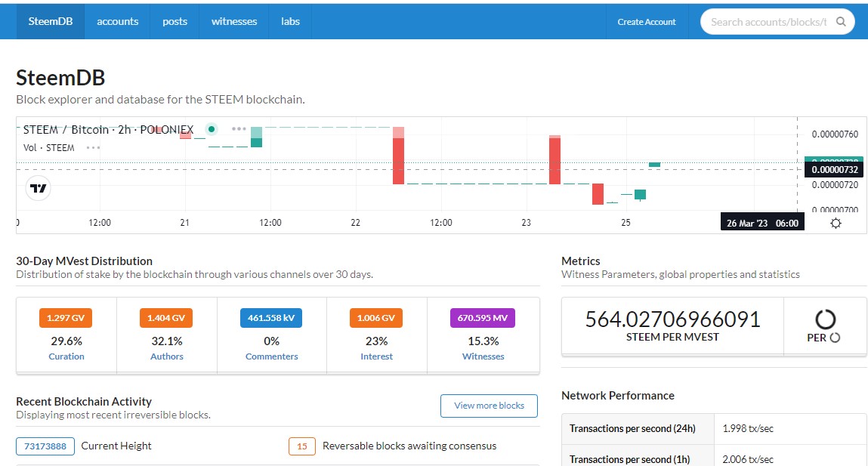The width and height of the screenshot is (868, 466).
Task: Open the Authors link
Action: tap(167, 356)
